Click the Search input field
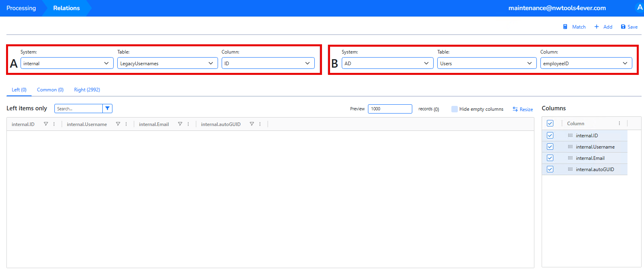Viewport: 644px width, 275px height. [79, 109]
